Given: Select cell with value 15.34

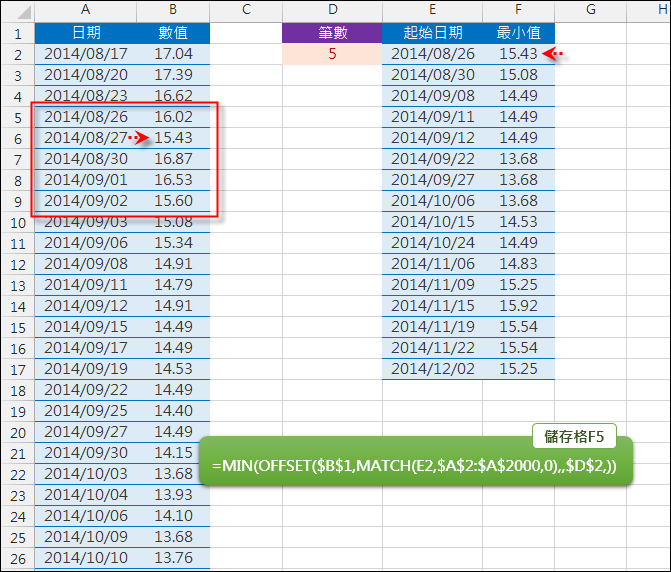Looking at the screenshot, I should click(x=173, y=243).
